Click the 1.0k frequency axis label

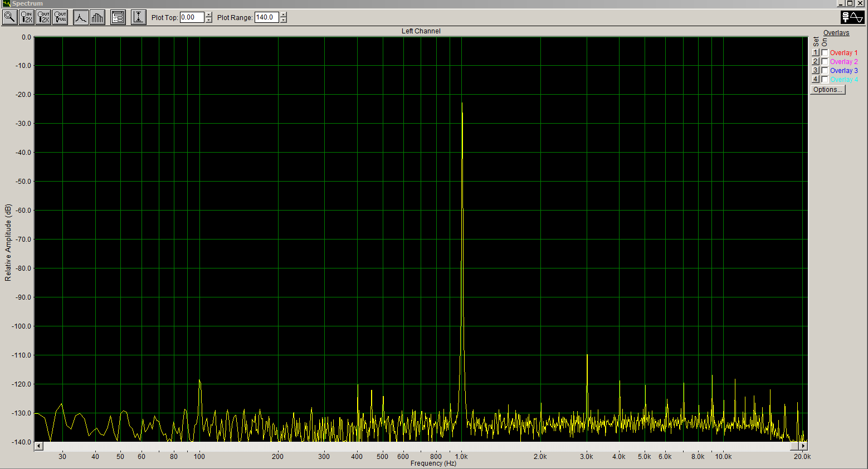click(461, 457)
